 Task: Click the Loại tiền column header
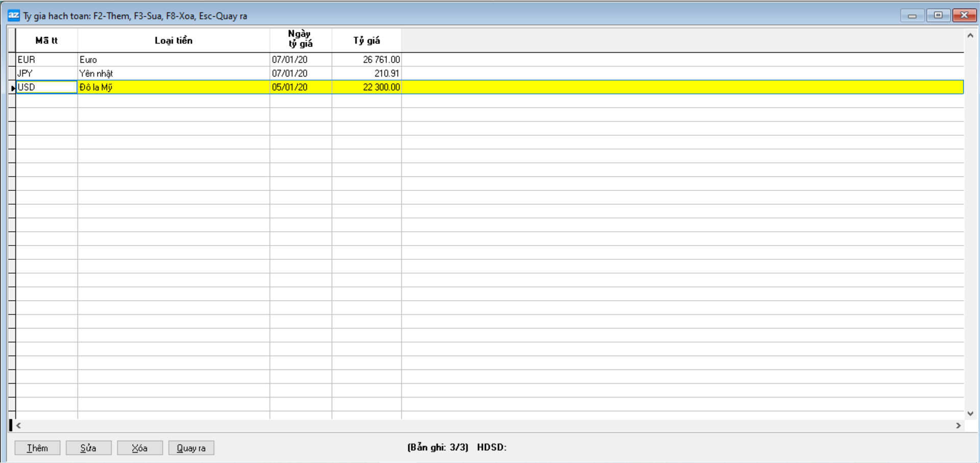point(174,40)
